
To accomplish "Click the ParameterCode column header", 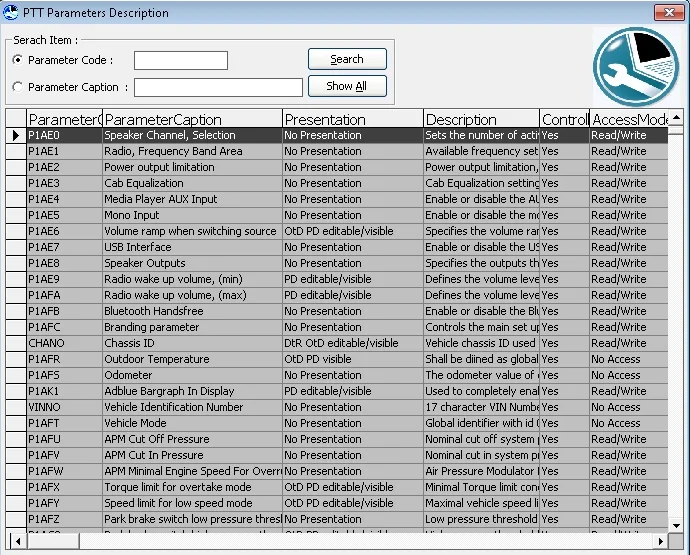I will point(64,119).
